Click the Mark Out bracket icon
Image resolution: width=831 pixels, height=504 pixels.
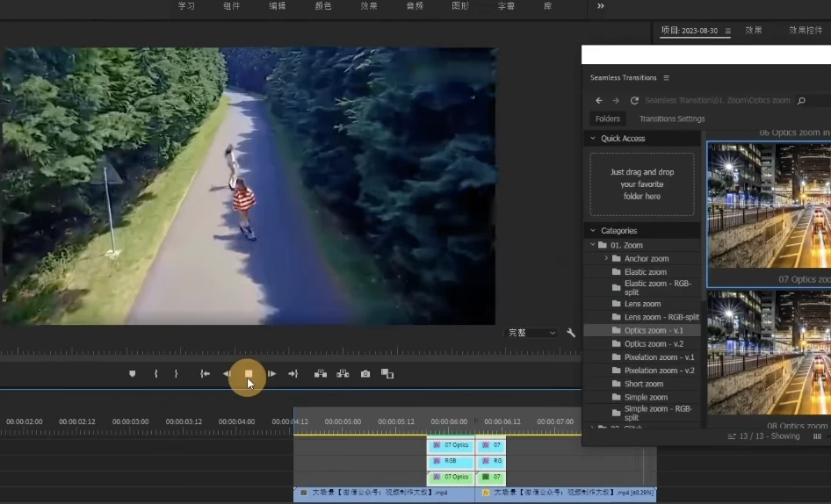[x=176, y=374]
